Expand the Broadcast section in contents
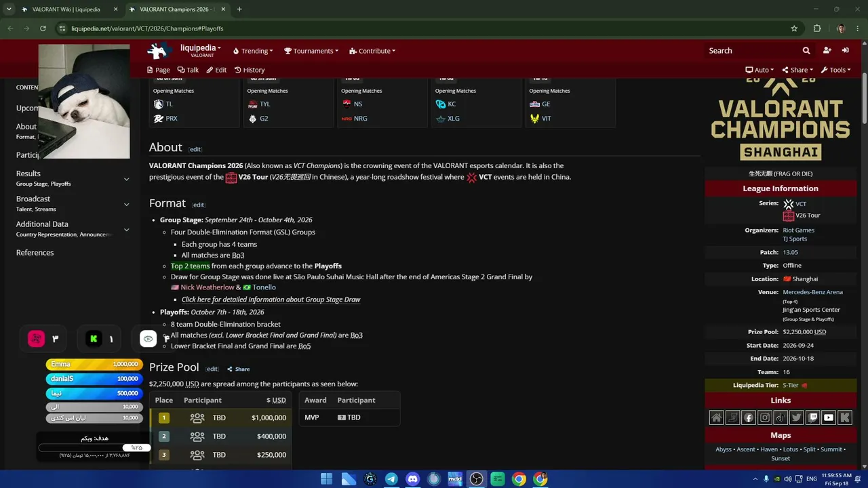 tap(126, 204)
